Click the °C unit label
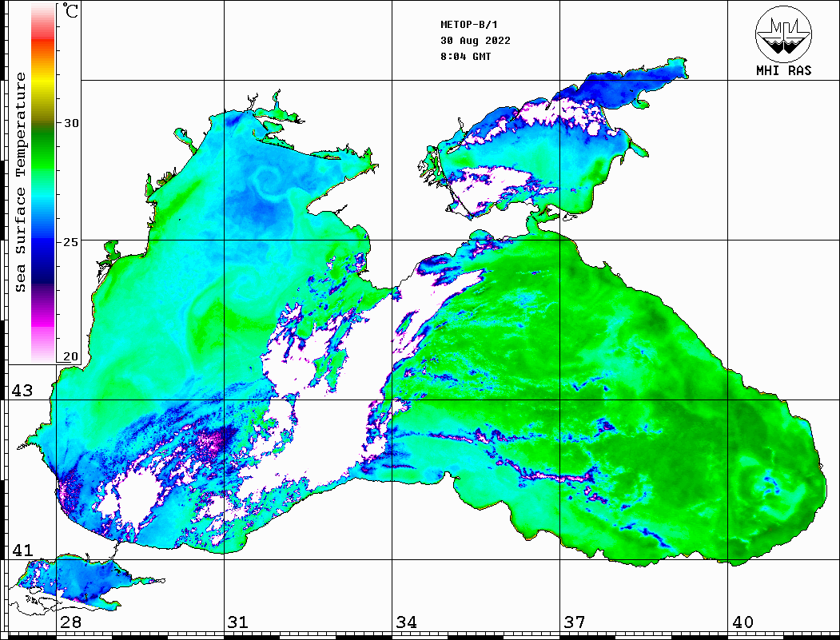The width and height of the screenshot is (840, 640). 70,10
